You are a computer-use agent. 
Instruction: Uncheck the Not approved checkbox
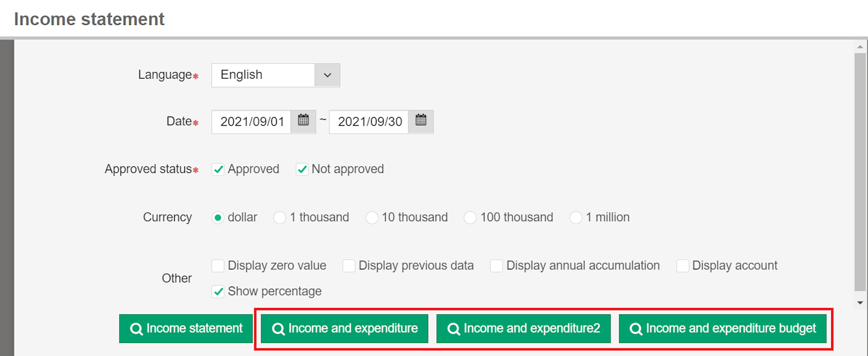click(x=302, y=170)
